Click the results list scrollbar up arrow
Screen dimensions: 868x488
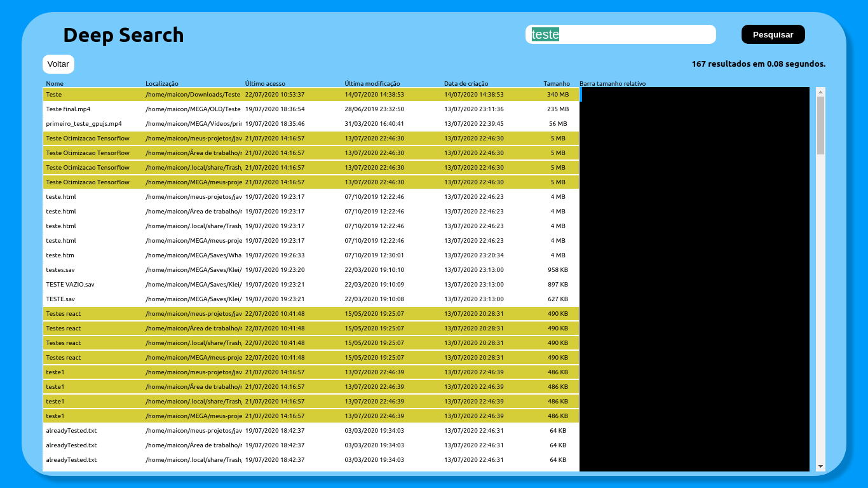pyautogui.click(x=820, y=92)
